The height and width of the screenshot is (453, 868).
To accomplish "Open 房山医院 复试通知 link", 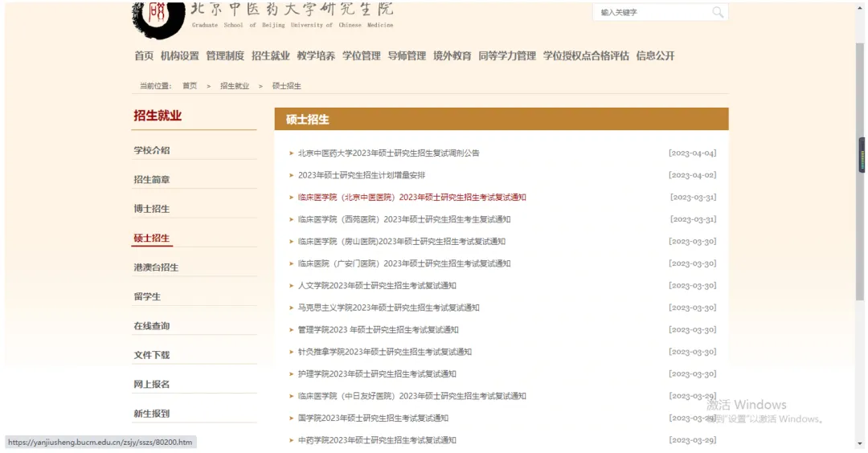I will (401, 242).
